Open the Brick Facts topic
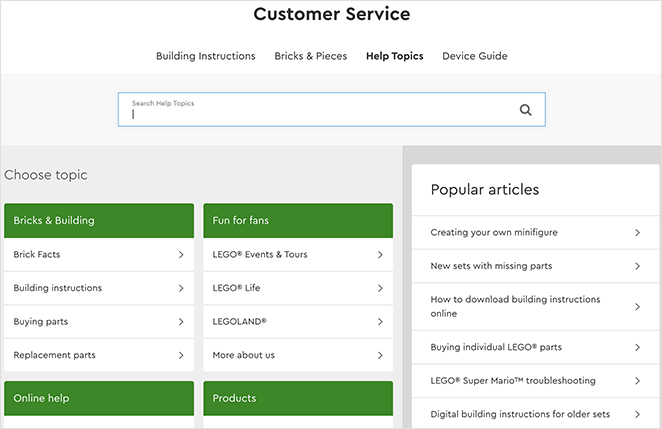The image size is (662, 429). click(99, 255)
